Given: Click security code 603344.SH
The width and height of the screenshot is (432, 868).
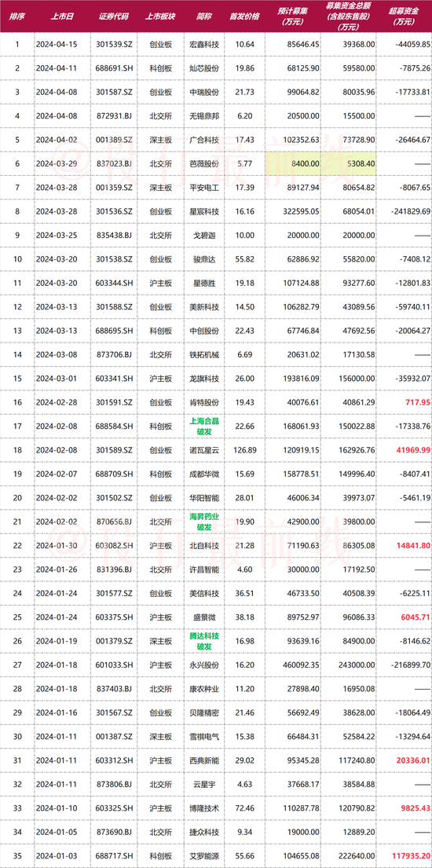Looking at the screenshot, I should (114, 283).
